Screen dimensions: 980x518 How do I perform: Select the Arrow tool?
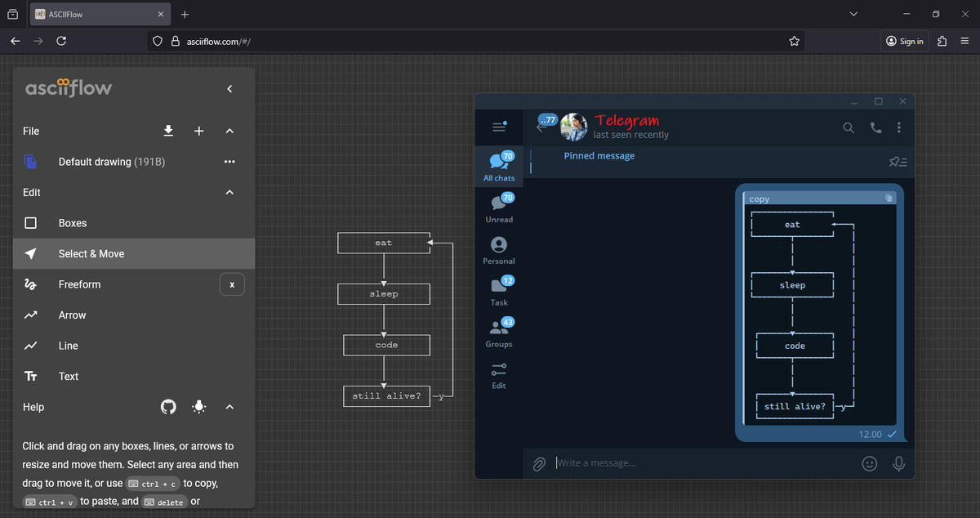click(134, 315)
